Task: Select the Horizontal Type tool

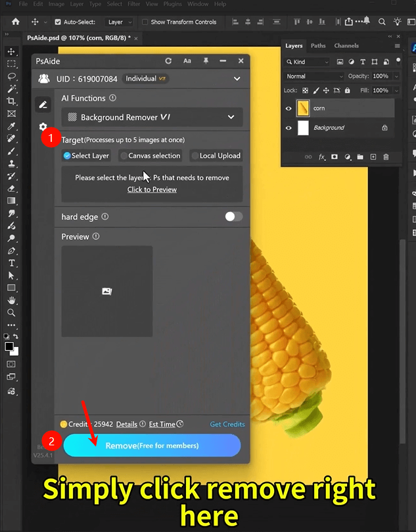Action: click(x=11, y=263)
